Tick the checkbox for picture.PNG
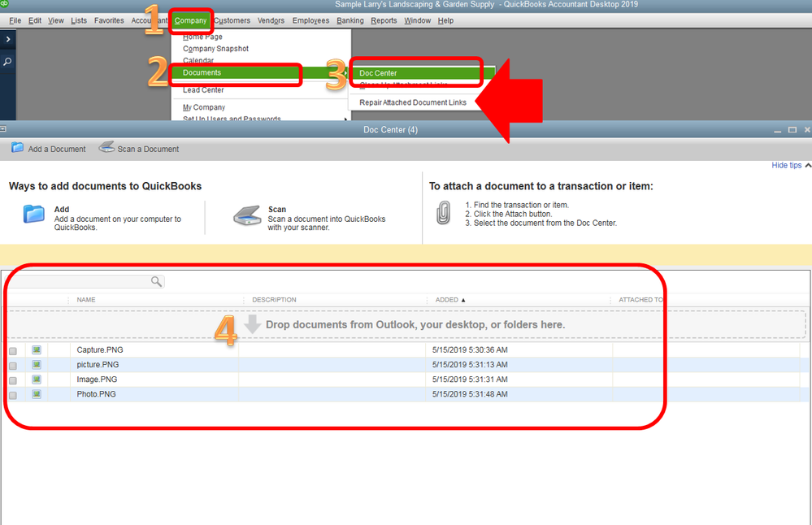The width and height of the screenshot is (812, 525). coord(13,366)
